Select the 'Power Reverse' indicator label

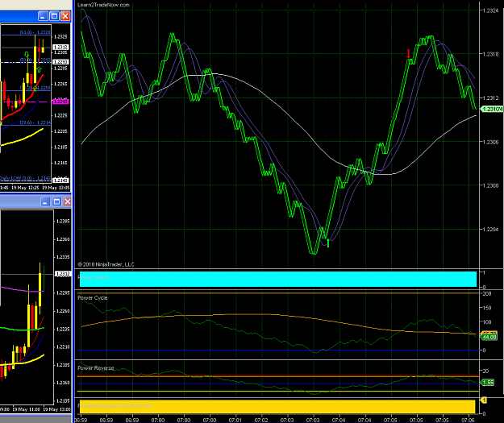tap(96, 368)
